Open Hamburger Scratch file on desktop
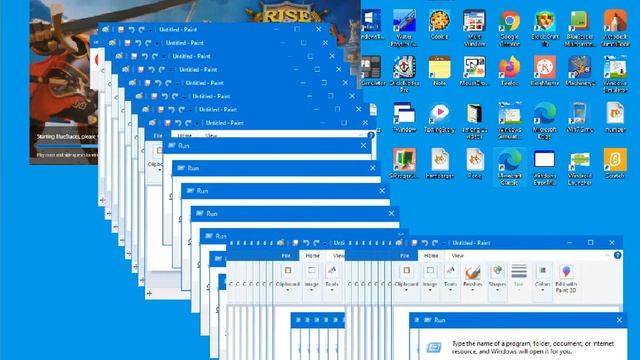This screenshot has height=360, width=640. (x=439, y=163)
